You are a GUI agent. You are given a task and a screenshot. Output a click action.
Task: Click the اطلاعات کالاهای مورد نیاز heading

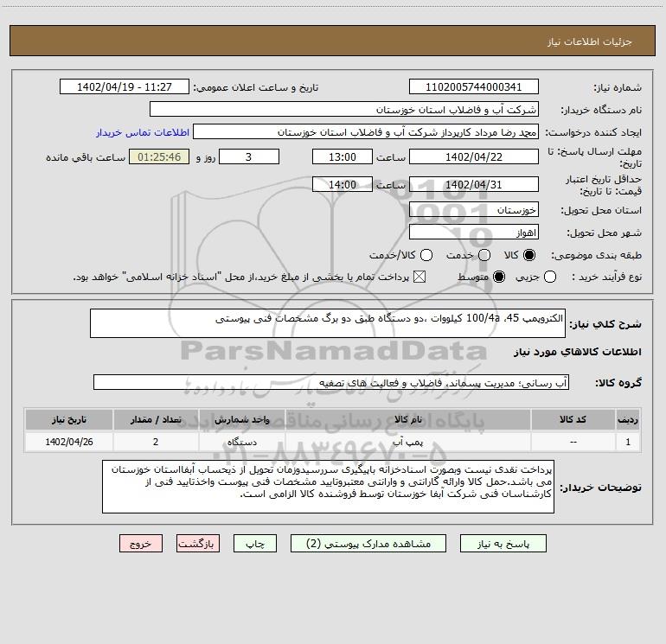tap(577, 352)
